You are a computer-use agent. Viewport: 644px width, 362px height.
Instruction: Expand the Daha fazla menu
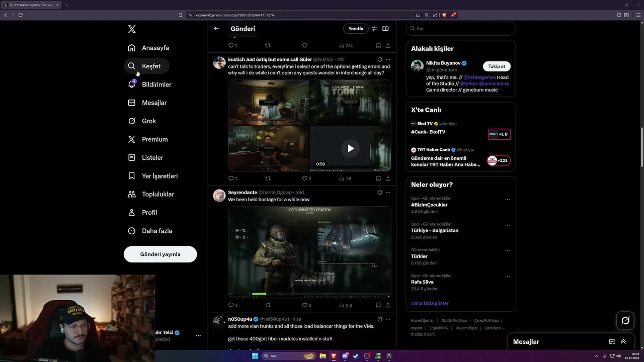pyautogui.click(x=150, y=231)
